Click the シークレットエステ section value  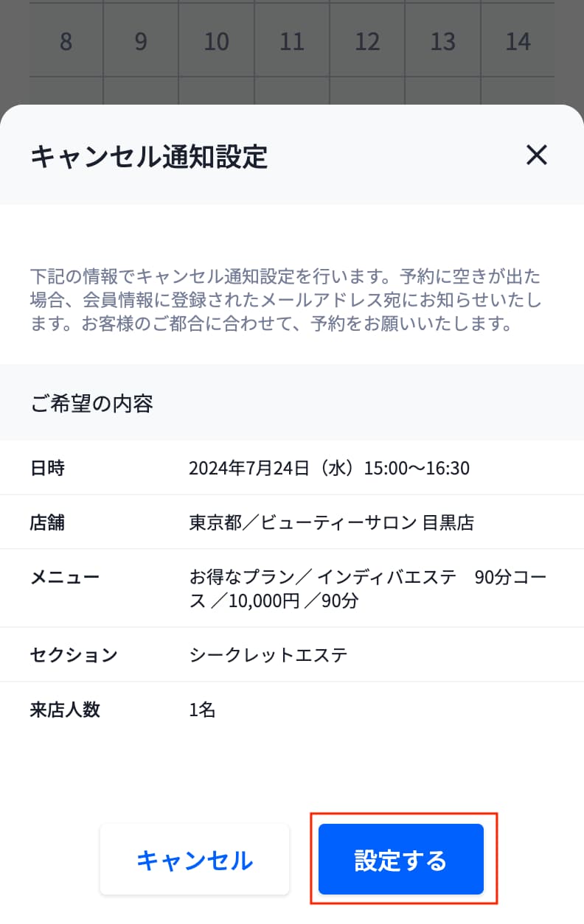(x=268, y=654)
